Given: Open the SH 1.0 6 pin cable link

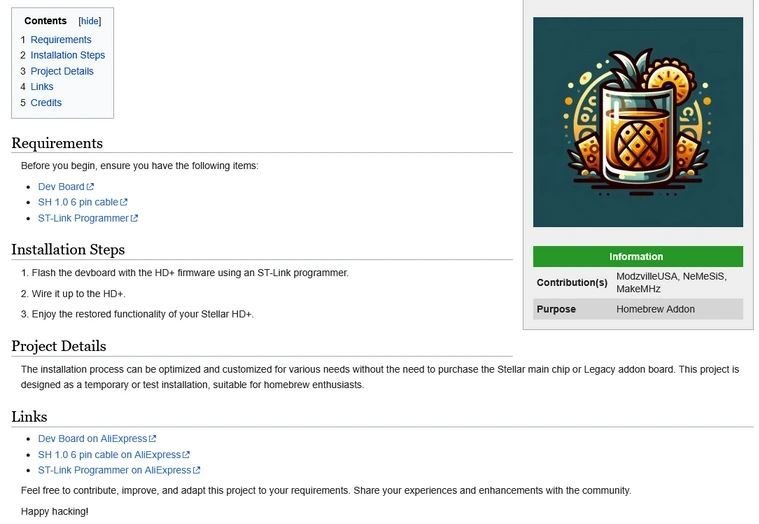Looking at the screenshot, I should tap(78, 202).
